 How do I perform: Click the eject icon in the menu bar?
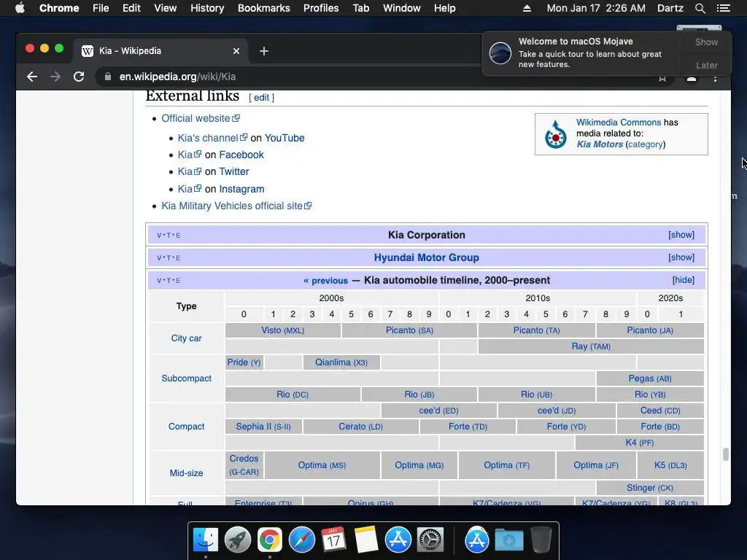pos(527,8)
